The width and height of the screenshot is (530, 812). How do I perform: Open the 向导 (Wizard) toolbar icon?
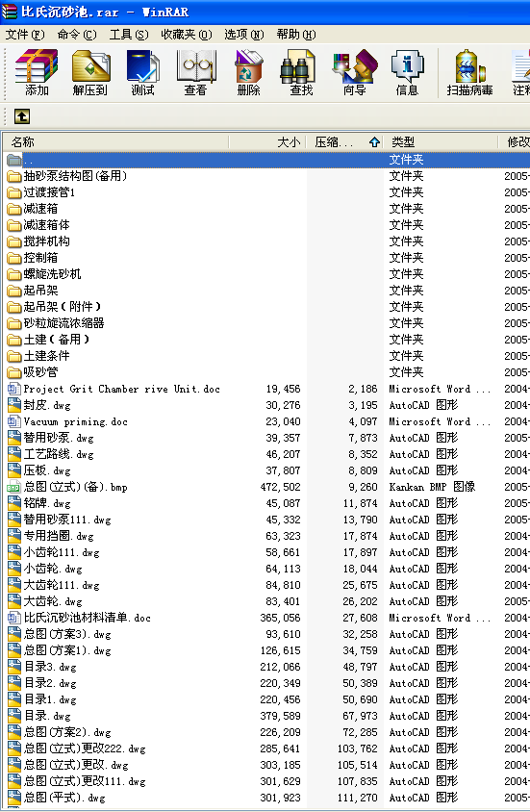355,66
